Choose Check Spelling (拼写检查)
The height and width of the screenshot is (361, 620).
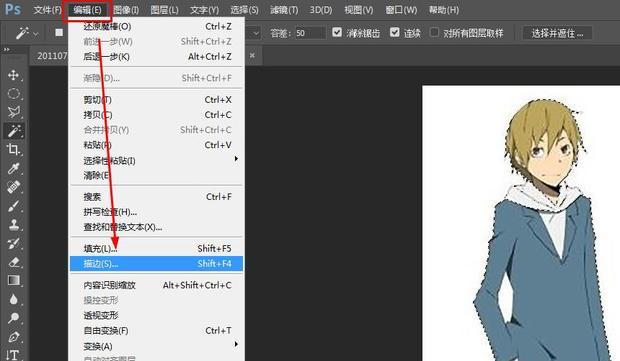(157, 212)
